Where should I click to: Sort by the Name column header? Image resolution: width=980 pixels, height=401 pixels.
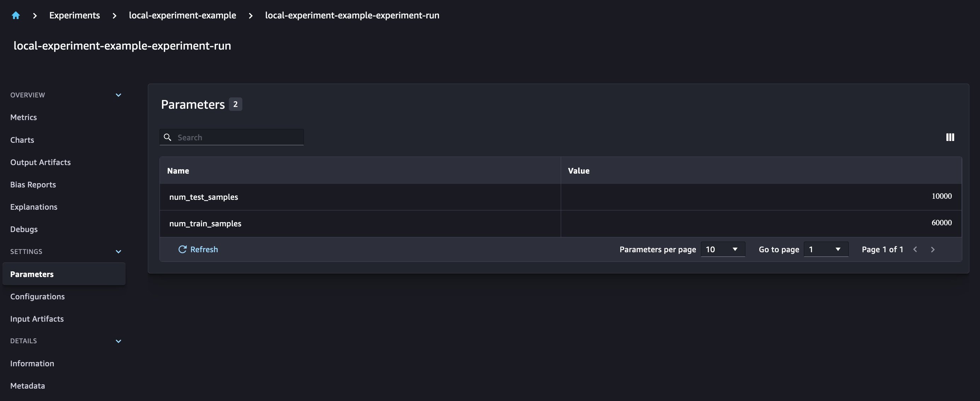pos(178,171)
